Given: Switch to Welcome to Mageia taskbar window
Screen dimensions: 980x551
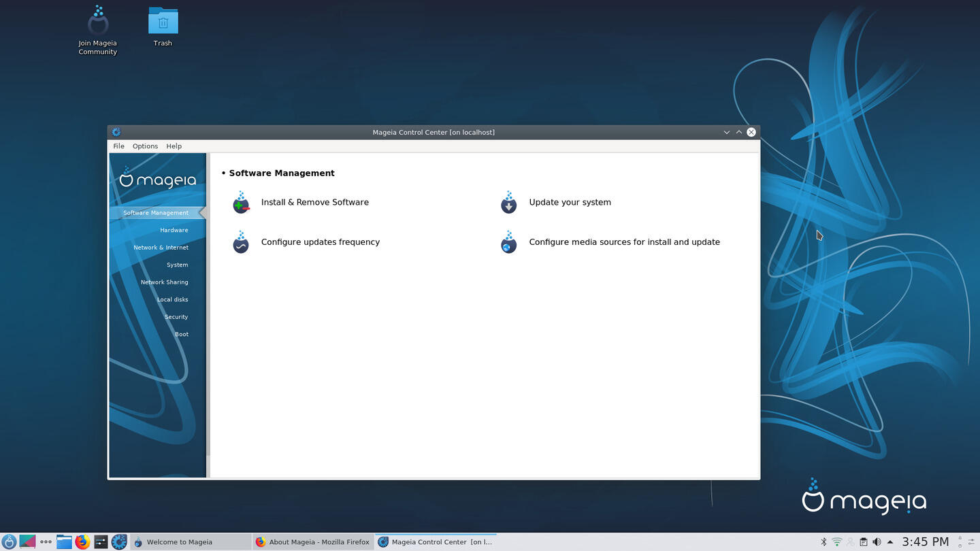Looking at the screenshot, I should click(x=191, y=542).
